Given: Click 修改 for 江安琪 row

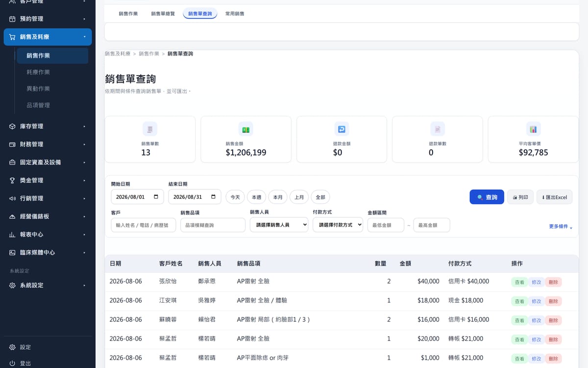Looking at the screenshot, I should pyautogui.click(x=537, y=301).
